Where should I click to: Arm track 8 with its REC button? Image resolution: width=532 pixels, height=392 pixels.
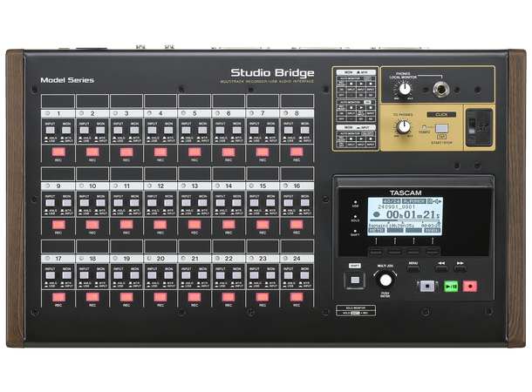(297, 152)
